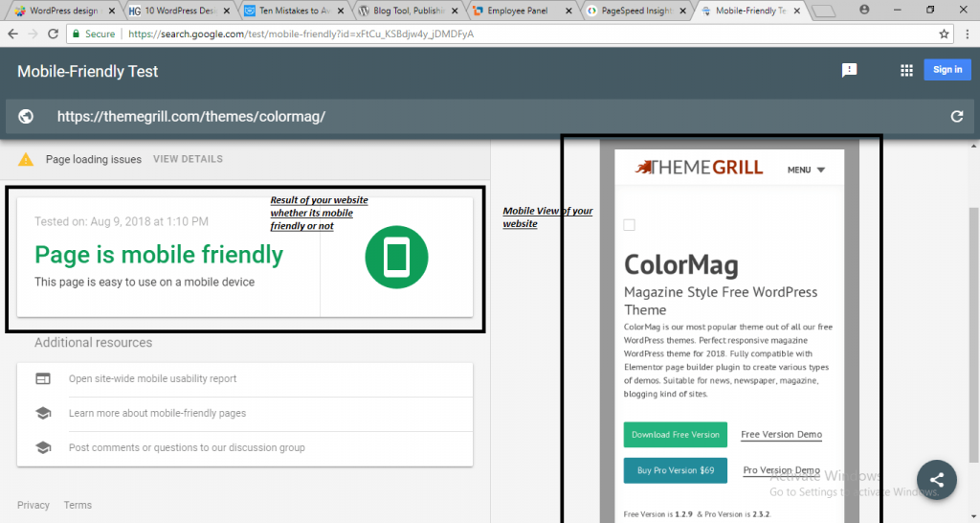The image size is (980, 523).
Task: Click the 'Tested on: Aug 9, 2018' text
Action: click(122, 221)
